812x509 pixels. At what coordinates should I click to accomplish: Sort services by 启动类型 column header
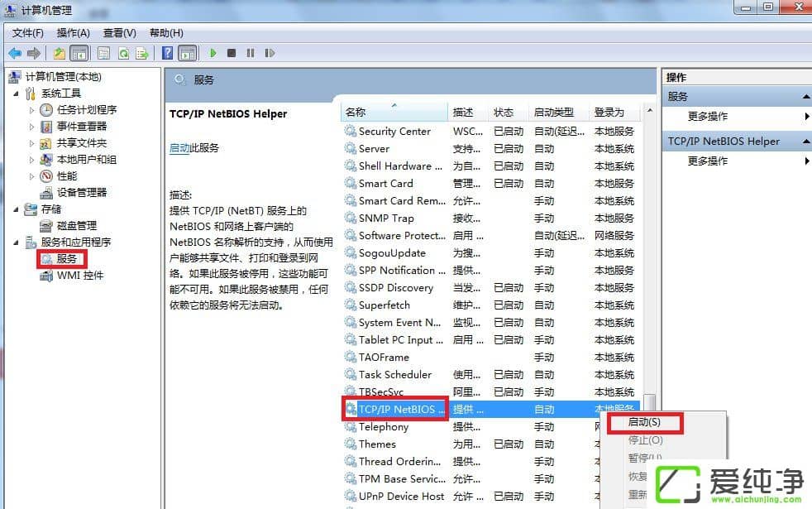(554, 113)
